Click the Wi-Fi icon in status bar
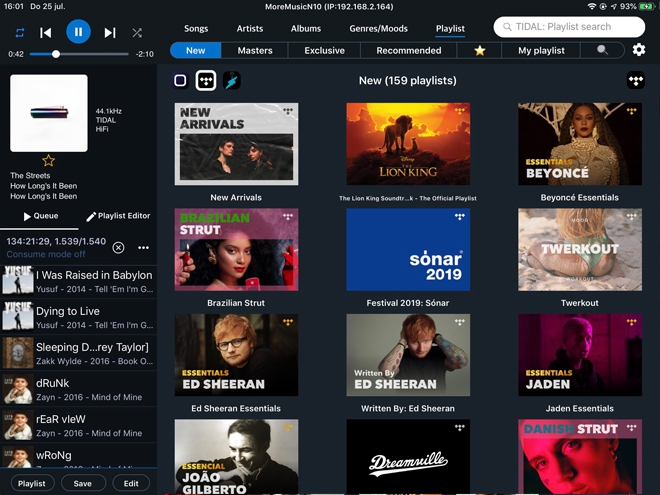Viewport: 660px width, 495px height. [592, 6]
